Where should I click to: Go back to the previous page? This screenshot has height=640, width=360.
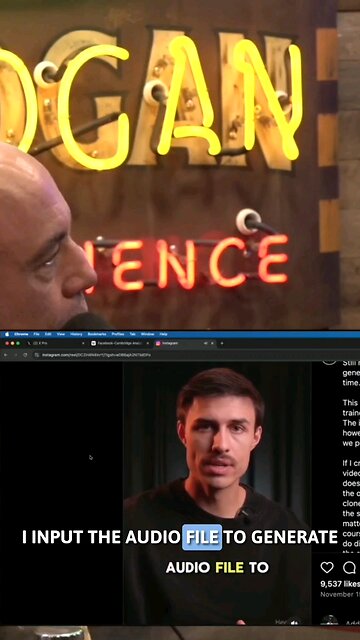[x=5, y=355]
